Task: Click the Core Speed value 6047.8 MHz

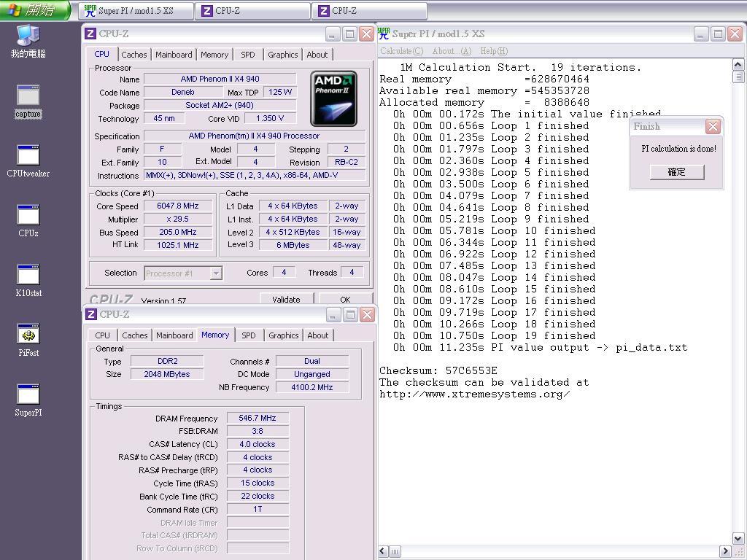Action: tap(178, 206)
